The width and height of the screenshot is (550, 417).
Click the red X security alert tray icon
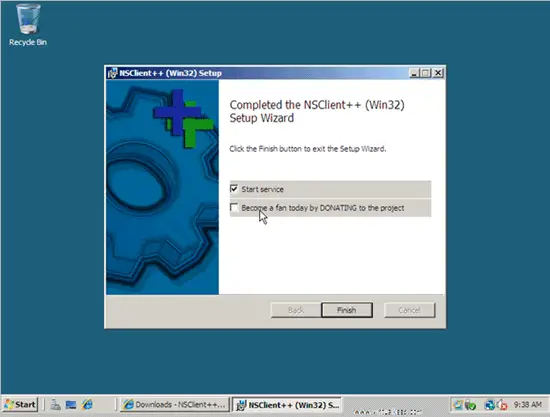[502, 405]
